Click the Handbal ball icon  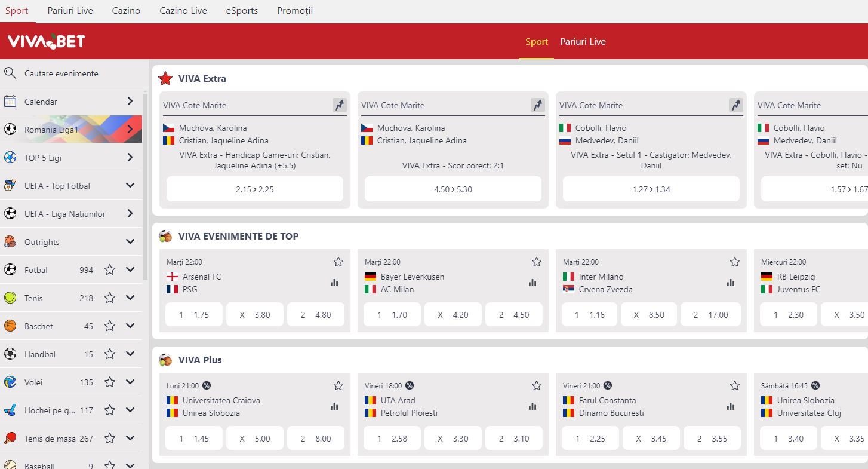pyautogui.click(x=10, y=354)
